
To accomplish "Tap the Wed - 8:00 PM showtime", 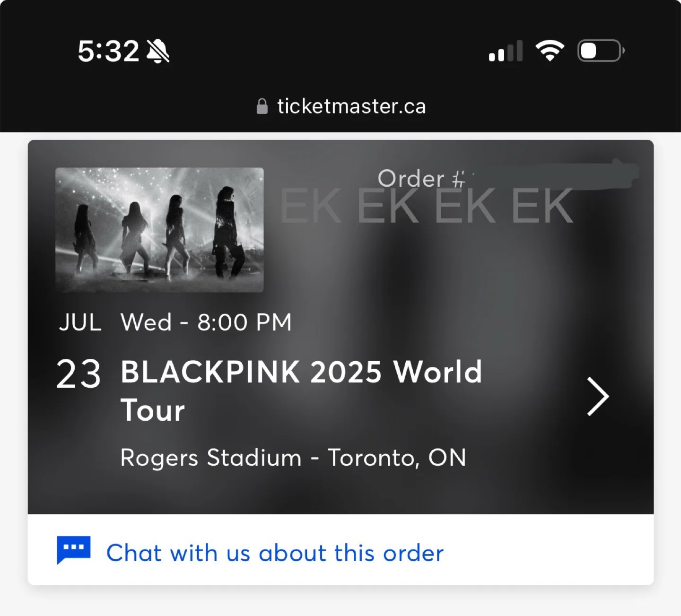I will (206, 322).
